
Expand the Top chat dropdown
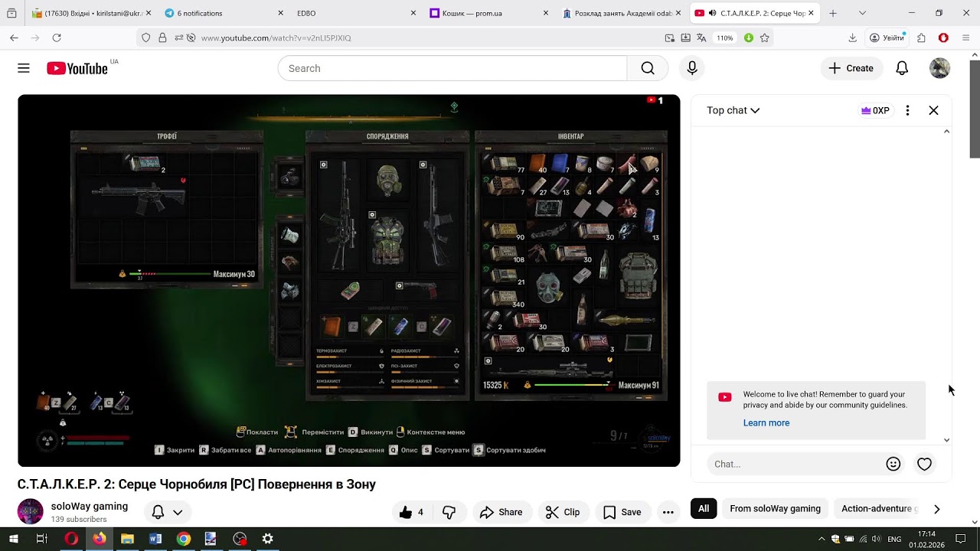coord(733,110)
